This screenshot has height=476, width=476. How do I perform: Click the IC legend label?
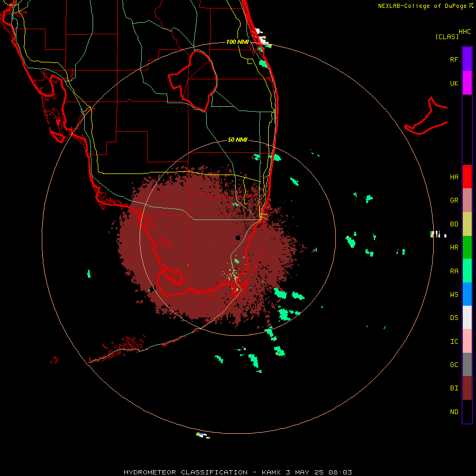[454, 342]
